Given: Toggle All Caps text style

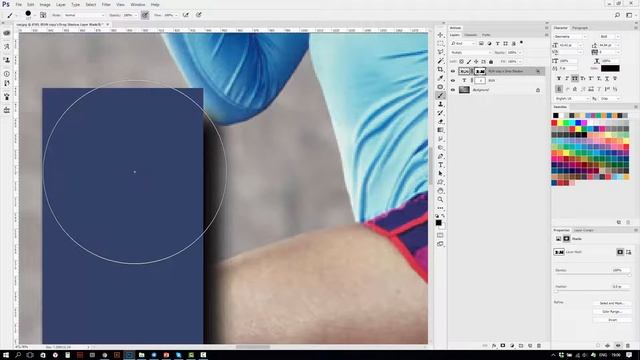Looking at the screenshot, I should (x=575, y=78).
